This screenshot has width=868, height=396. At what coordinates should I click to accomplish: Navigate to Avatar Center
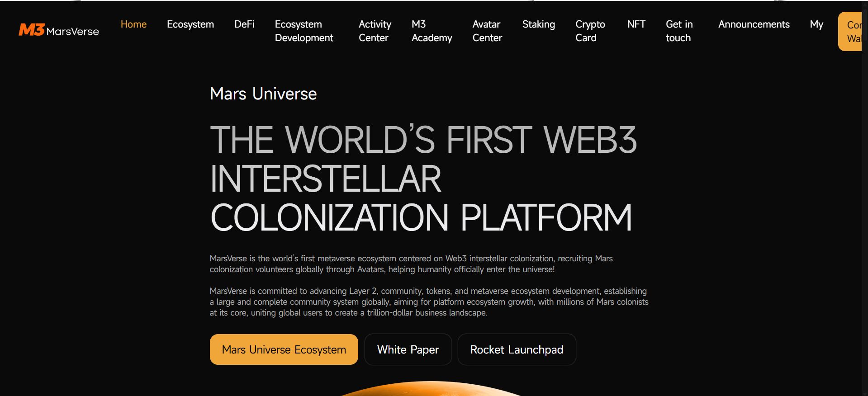click(487, 31)
